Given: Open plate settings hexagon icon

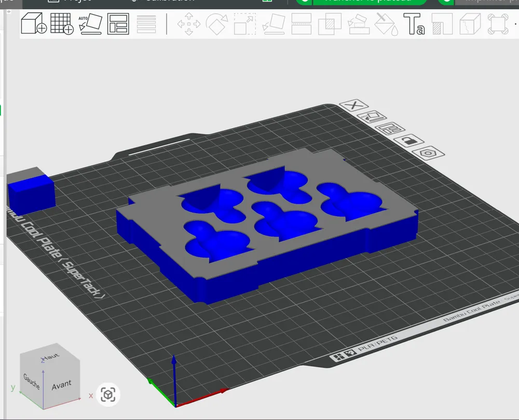Looking at the screenshot, I should [x=428, y=153].
